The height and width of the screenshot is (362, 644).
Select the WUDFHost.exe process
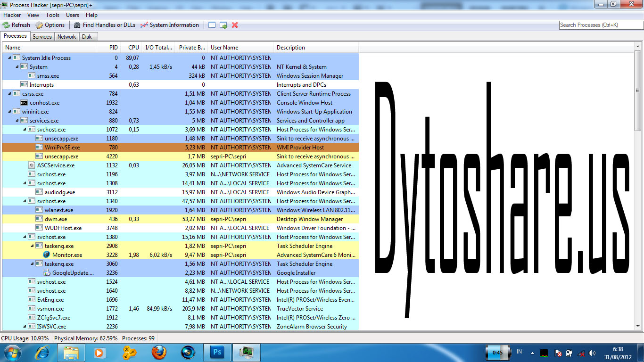(x=181, y=228)
